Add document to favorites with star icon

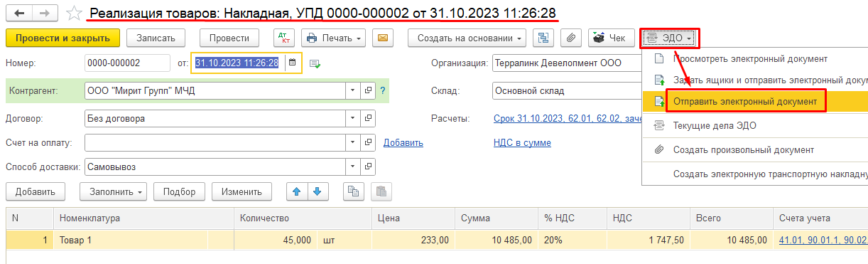click(x=74, y=14)
